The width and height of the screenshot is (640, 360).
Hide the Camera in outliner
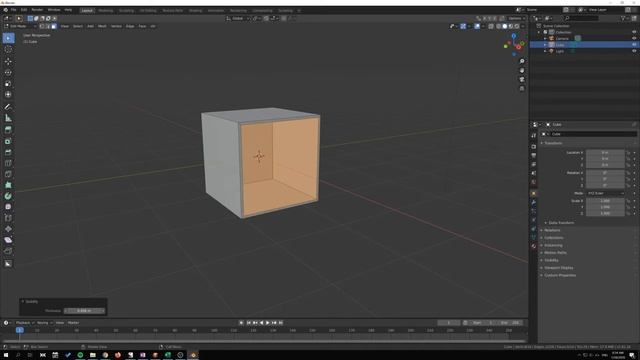click(x=634, y=38)
